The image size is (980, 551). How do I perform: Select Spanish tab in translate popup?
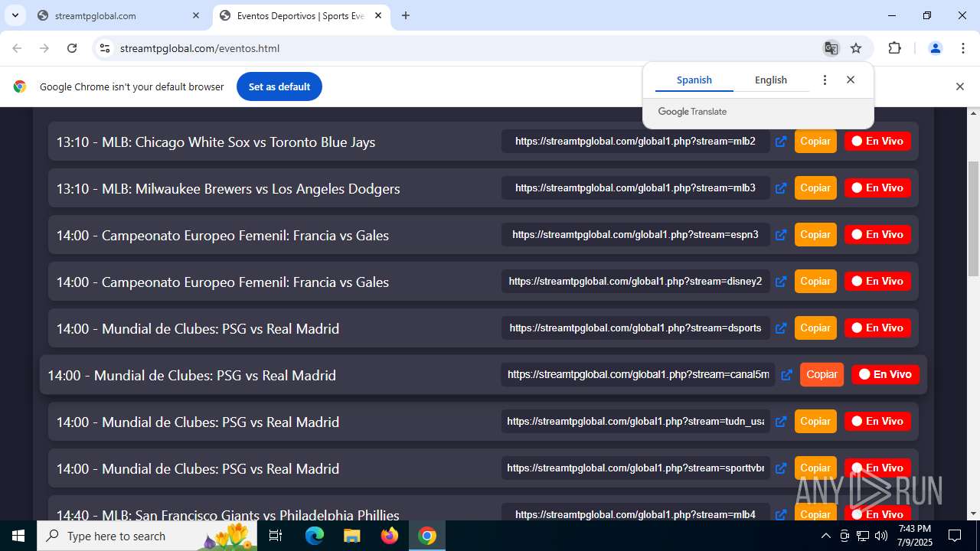pos(694,80)
